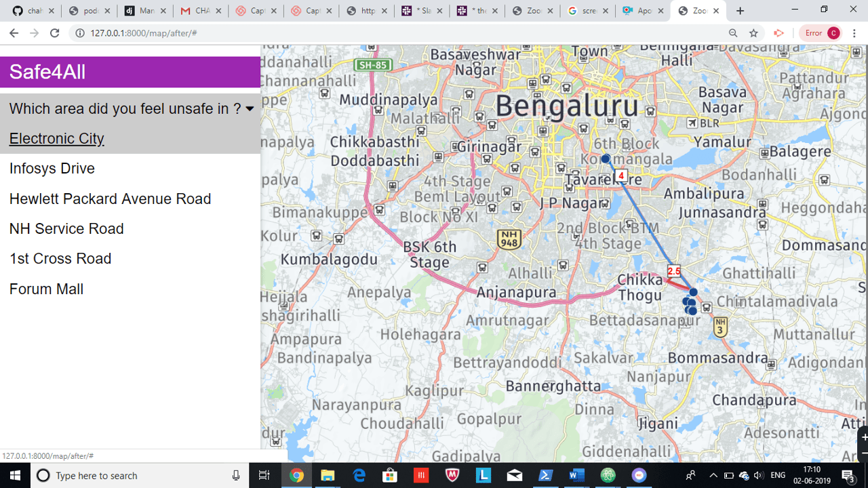The width and height of the screenshot is (868, 488).
Task: Launch Microsoft Edge from the taskbar
Action: [359, 475]
